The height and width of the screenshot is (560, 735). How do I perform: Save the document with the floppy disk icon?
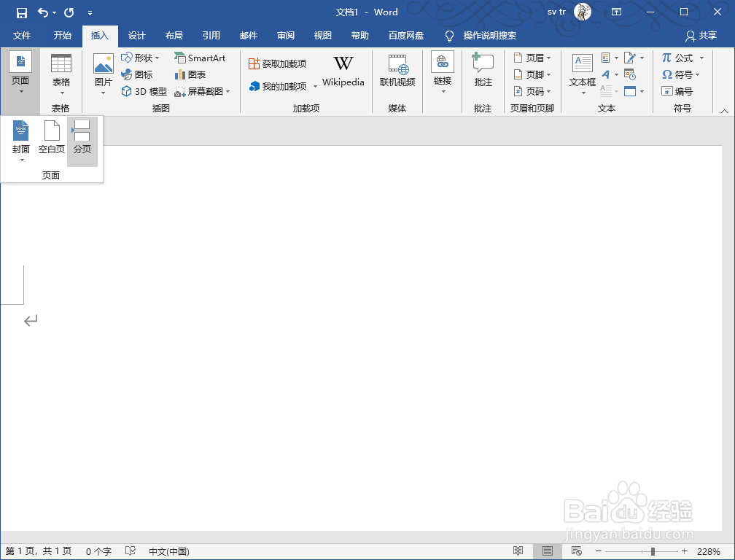(x=22, y=12)
